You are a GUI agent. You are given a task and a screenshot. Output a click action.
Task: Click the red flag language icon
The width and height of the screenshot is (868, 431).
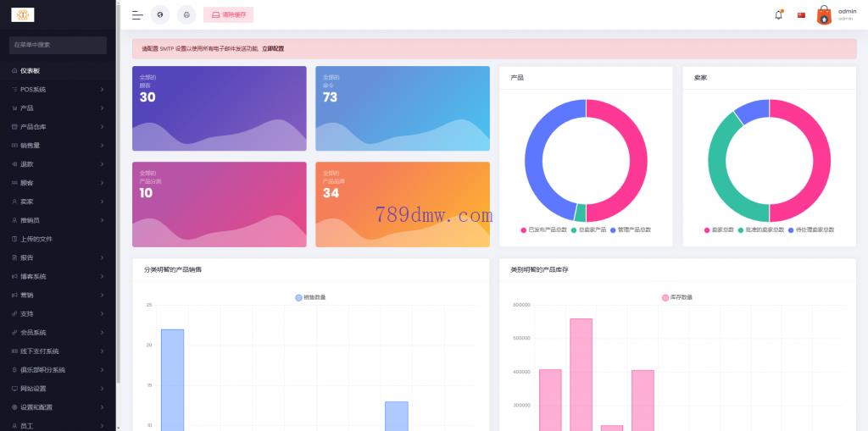click(x=801, y=15)
